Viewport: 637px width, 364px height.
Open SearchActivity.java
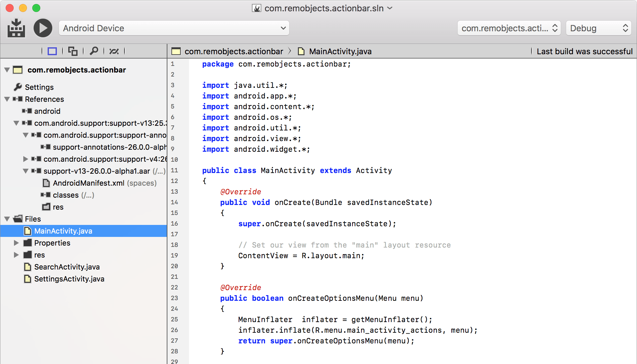(67, 267)
